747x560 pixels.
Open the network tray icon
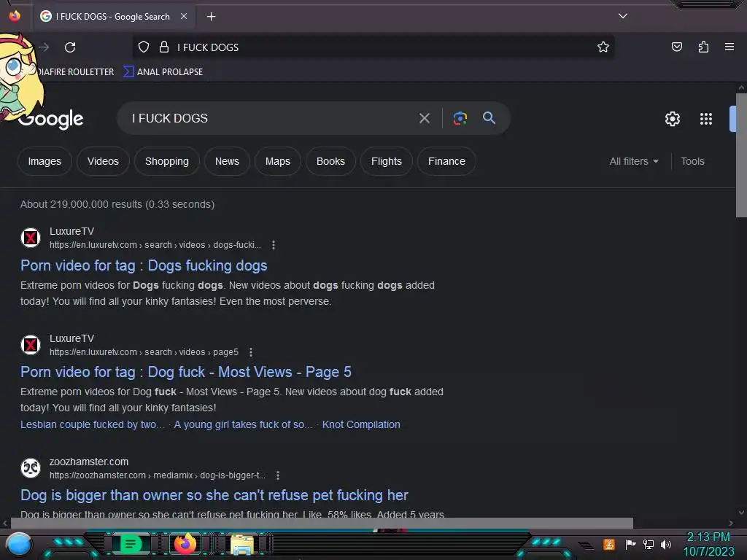(648, 544)
